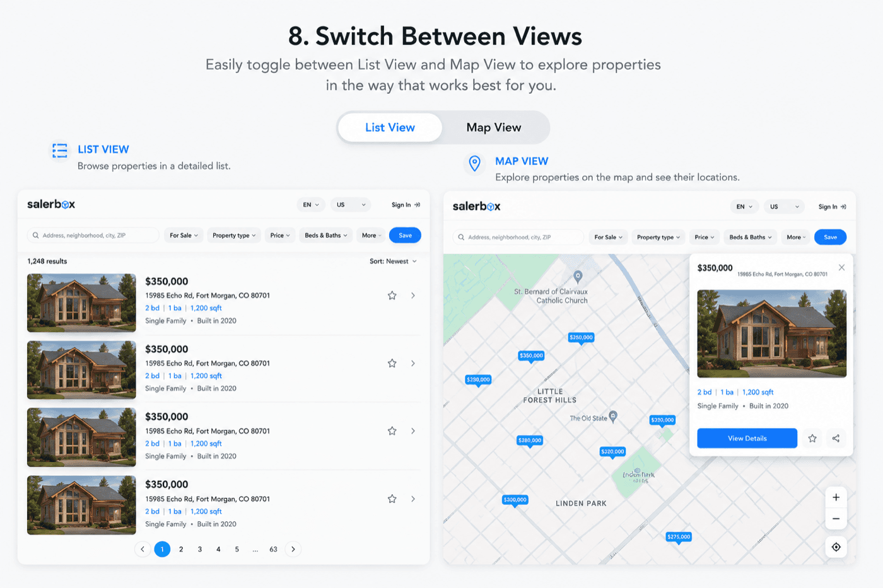The width and height of the screenshot is (883, 588).
Task: Open US region dropdown in list view
Action: coord(351,205)
